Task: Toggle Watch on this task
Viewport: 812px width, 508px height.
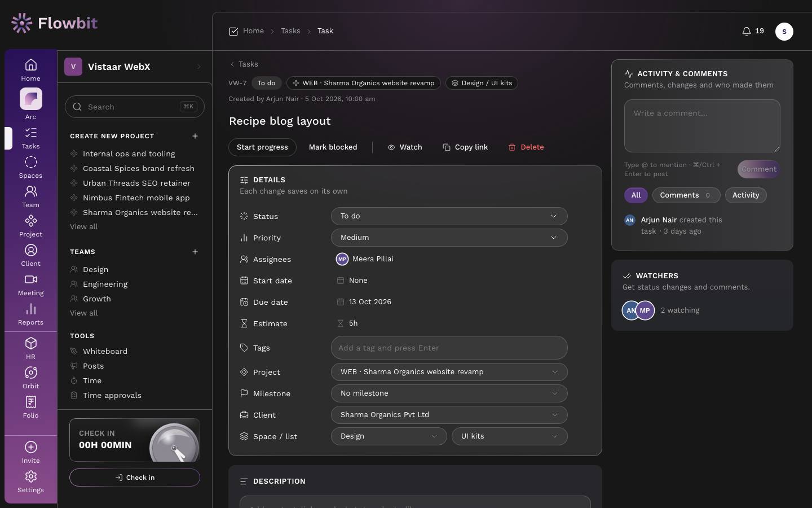Action: coord(405,147)
